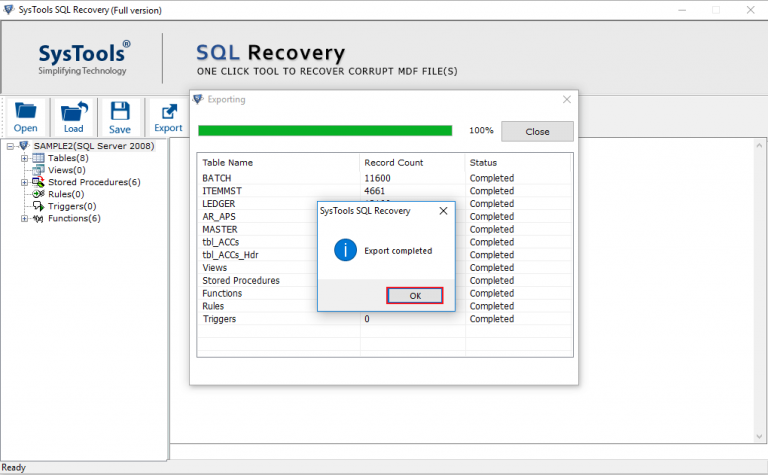This screenshot has height=475, width=768.
Task: Click record count 11600
Action: tap(377, 178)
